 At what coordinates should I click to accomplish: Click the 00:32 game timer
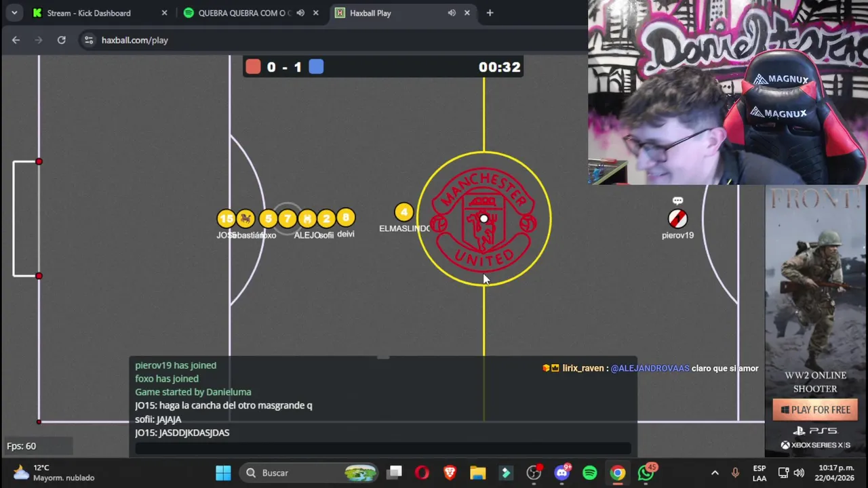(500, 67)
